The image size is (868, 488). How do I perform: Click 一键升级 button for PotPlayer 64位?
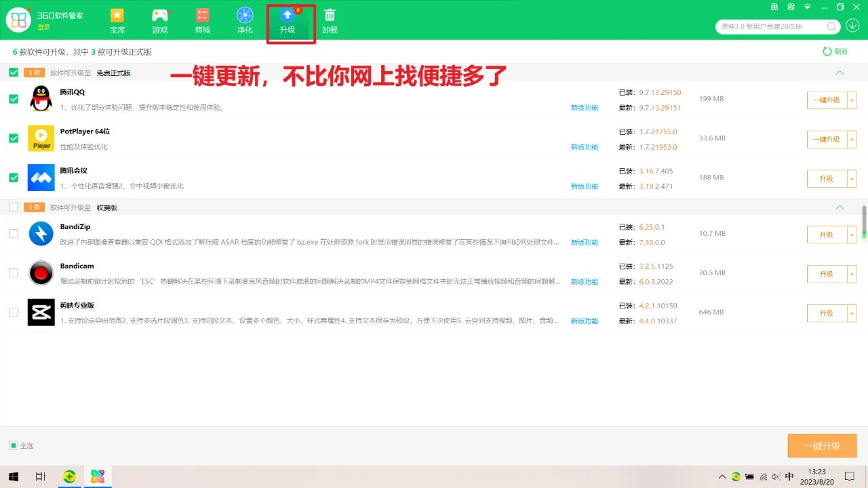(x=827, y=140)
